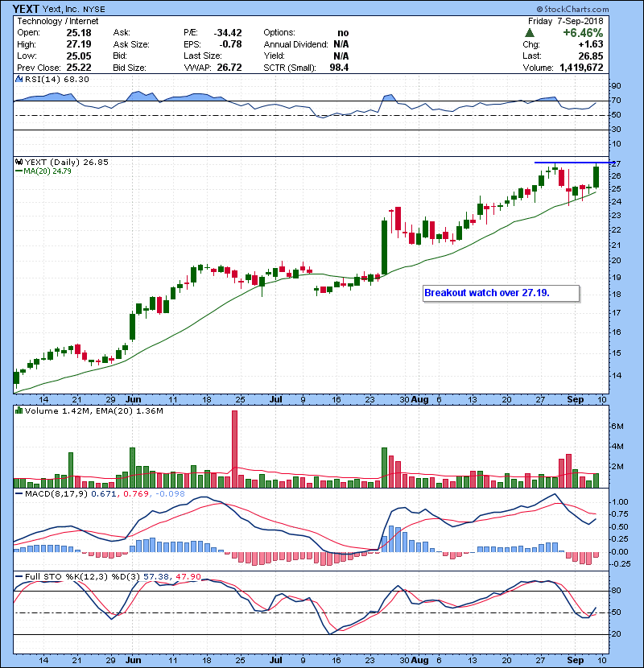Click the Chg value +1.63

click(x=591, y=44)
